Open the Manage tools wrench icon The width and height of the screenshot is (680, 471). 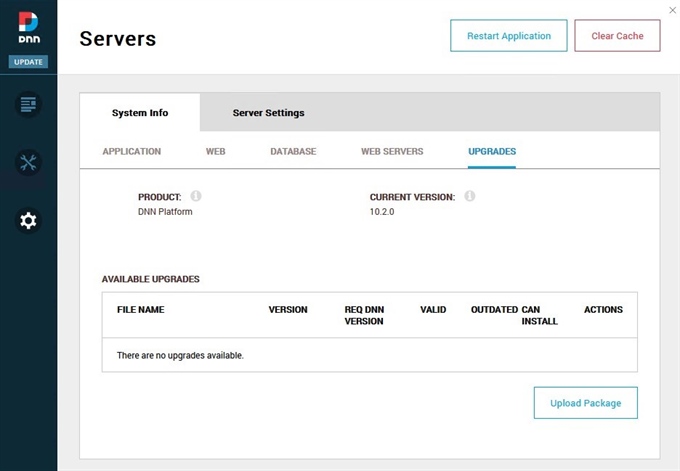click(28, 163)
